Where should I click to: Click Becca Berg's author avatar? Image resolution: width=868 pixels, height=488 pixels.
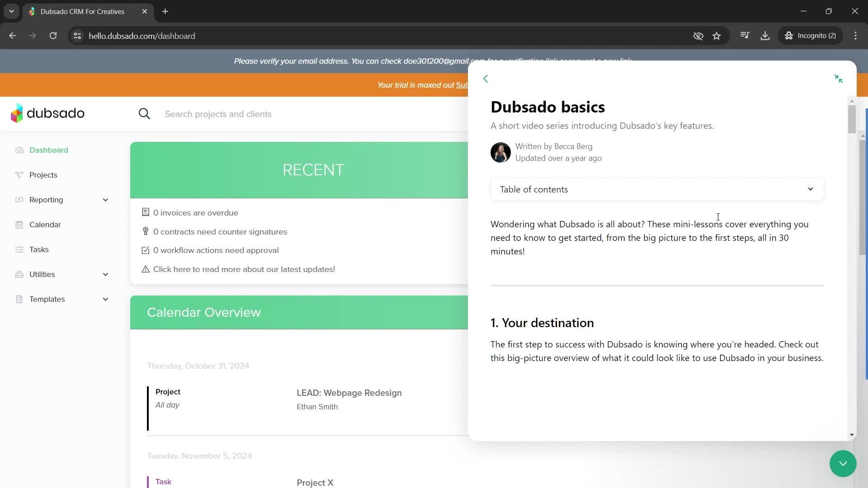click(500, 152)
